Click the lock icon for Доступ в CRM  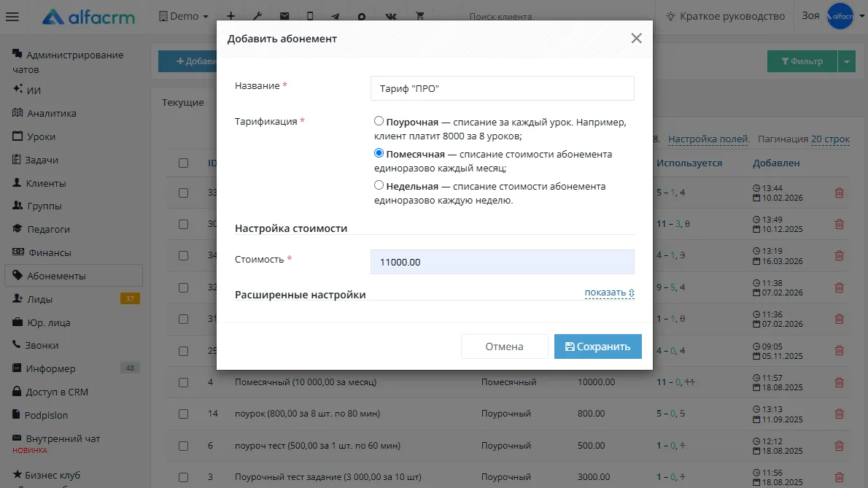tap(17, 391)
